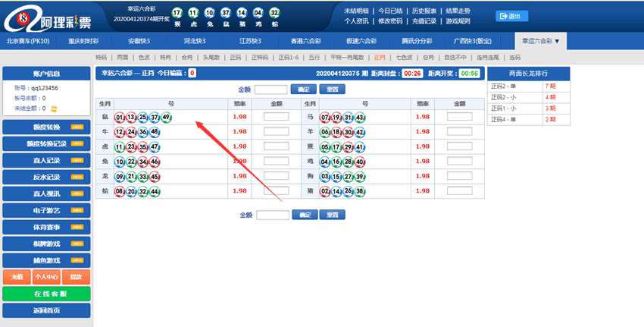The height and width of the screenshot is (327, 644).
Task: Select the 七色波 bet type submenu
Action: 404,57
